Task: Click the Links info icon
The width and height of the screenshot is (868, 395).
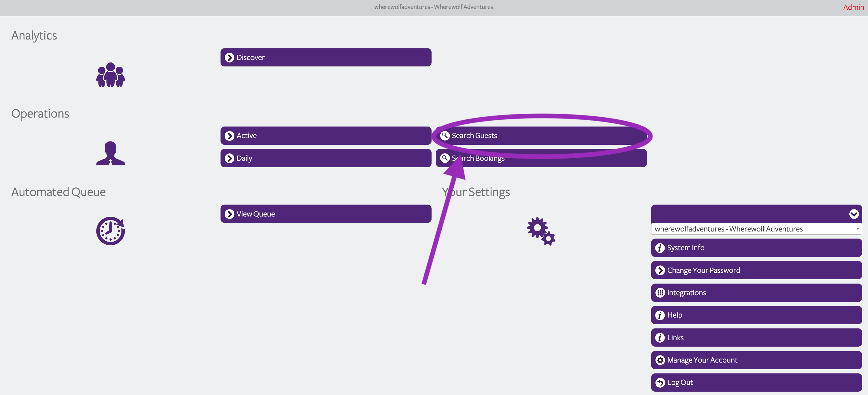Action: pyautogui.click(x=660, y=338)
